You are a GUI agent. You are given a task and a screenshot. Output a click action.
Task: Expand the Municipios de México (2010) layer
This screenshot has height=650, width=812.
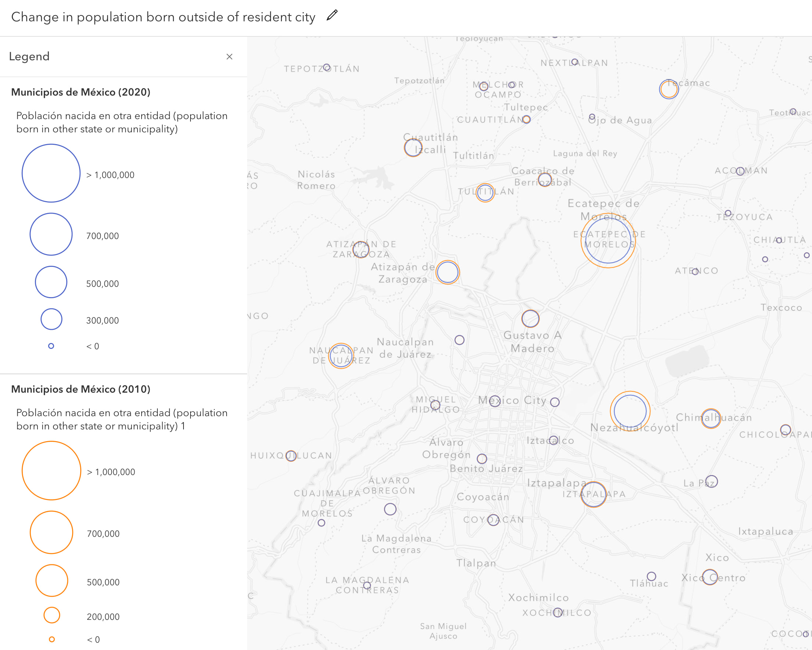pyautogui.click(x=81, y=389)
